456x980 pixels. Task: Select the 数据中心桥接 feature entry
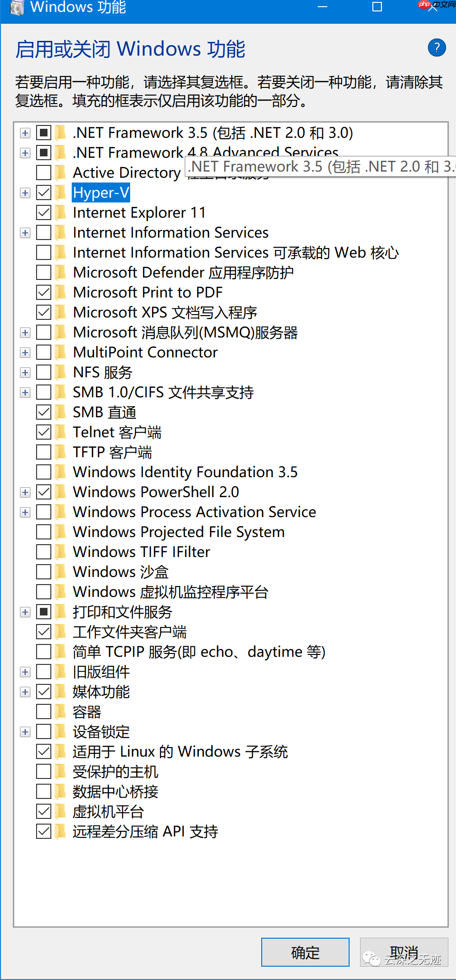click(115, 791)
